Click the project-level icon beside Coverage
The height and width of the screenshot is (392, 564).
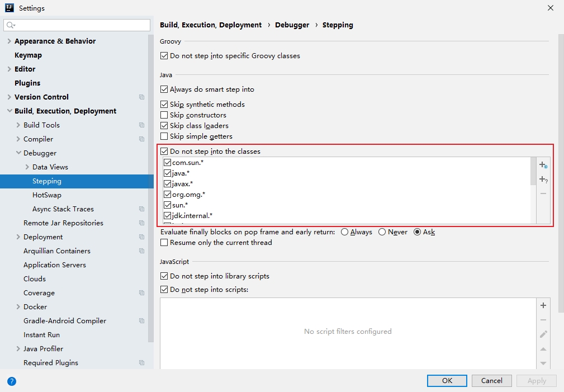(141, 293)
